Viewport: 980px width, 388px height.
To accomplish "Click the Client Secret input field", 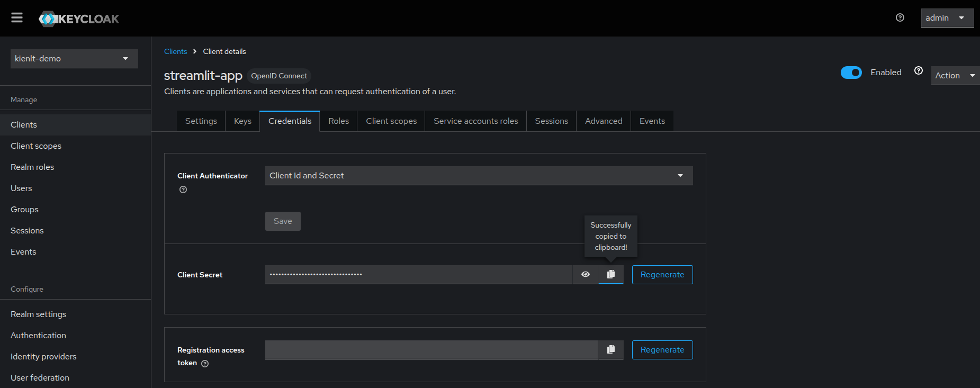I will pos(418,275).
